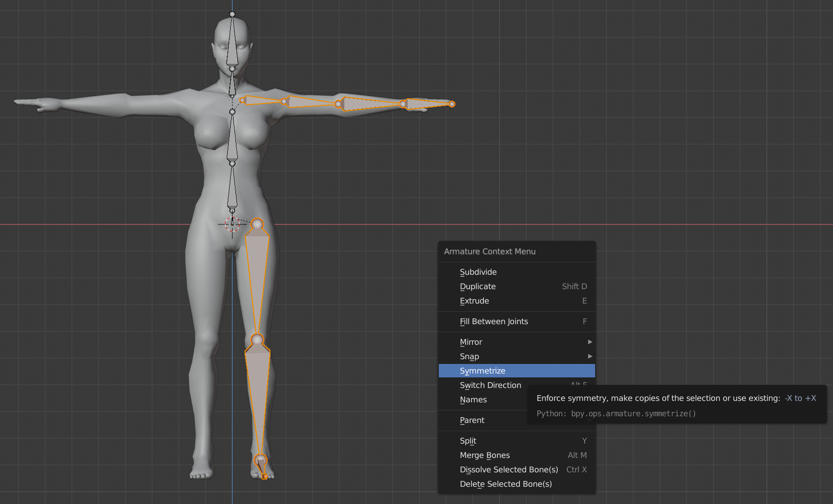Screen dimensions: 833x504
Task: Select Merge Bones entry
Action: [516, 455]
